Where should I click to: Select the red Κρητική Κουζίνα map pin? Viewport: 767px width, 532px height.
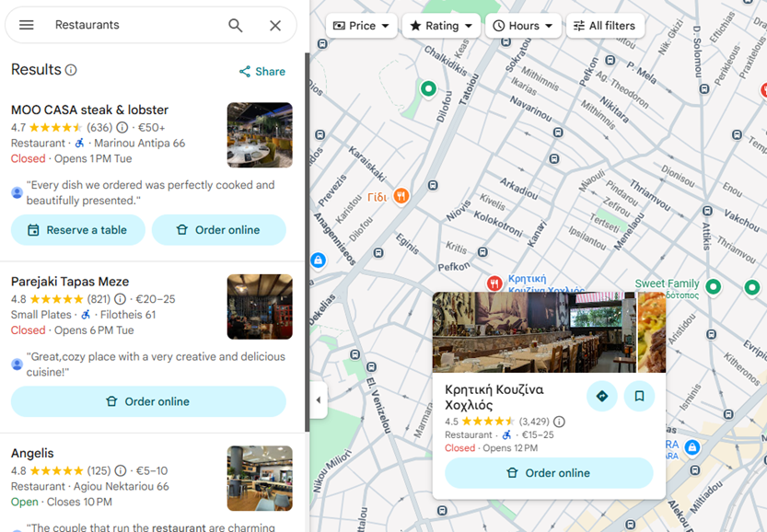(494, 283)
